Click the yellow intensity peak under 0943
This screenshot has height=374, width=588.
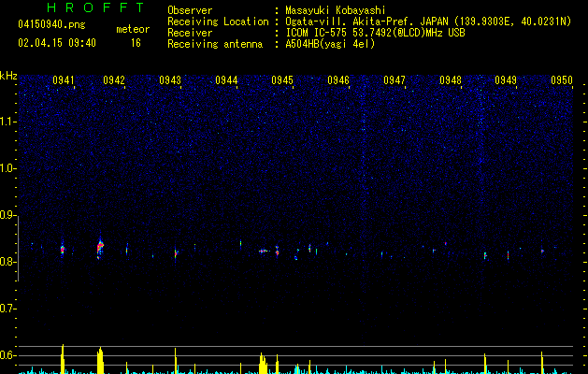pos(175,361)
